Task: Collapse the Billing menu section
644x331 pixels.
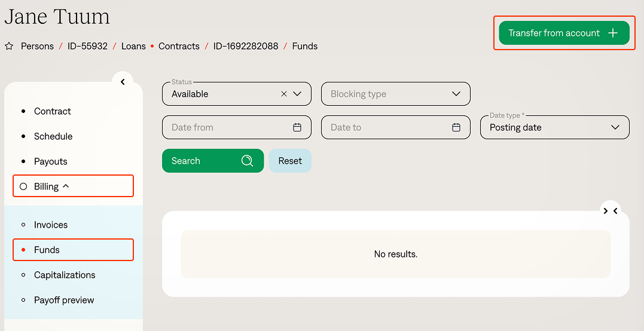Action: (x=66, y=186)
